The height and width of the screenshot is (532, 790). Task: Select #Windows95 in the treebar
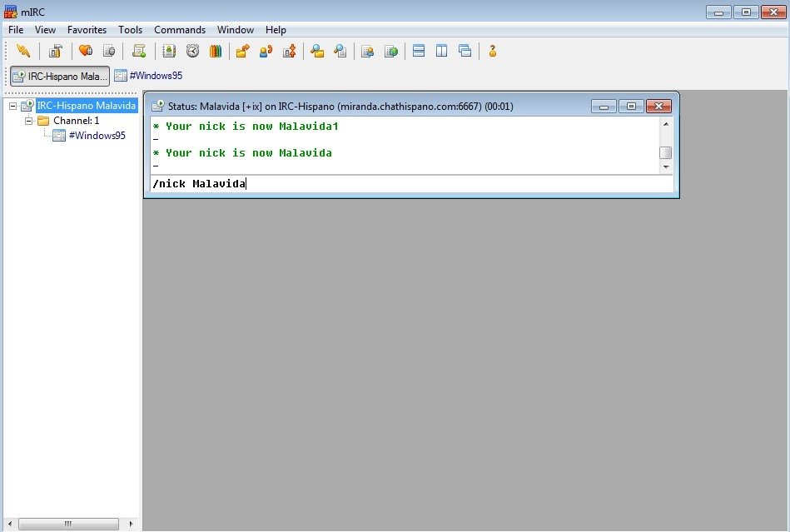(97, 136)
